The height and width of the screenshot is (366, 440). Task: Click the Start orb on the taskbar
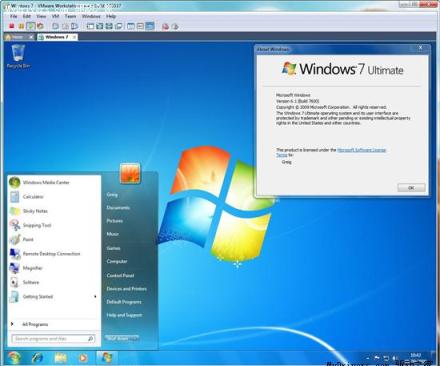pos(14,358)
